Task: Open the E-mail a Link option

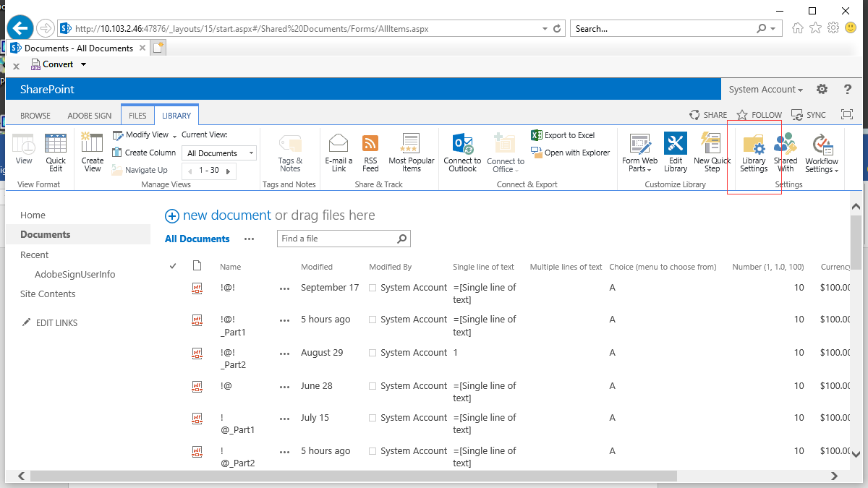Action: click(339, 153)
